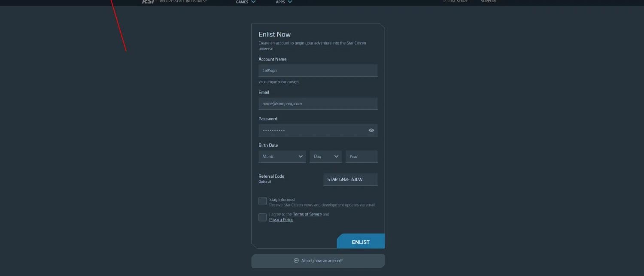The height and width of the screenshot is (276, 644).
Task: Open the Terms of Service link
Action: click(x=307, y=214)
